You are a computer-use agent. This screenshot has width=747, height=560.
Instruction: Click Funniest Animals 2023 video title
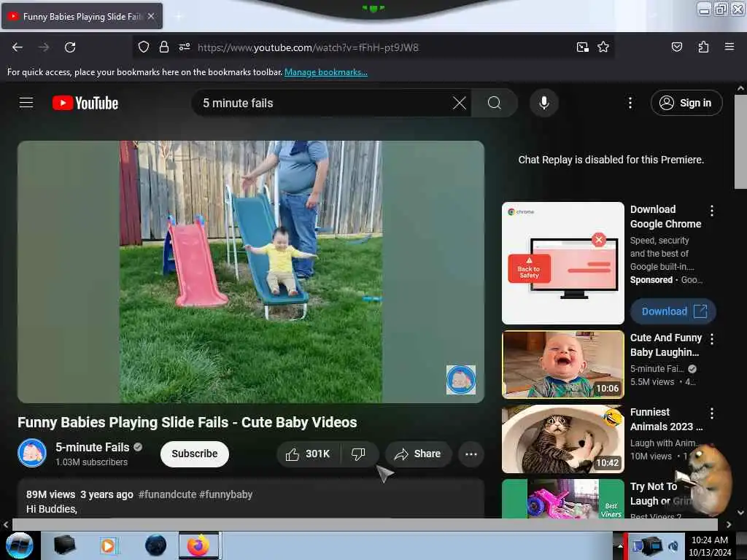666,419
